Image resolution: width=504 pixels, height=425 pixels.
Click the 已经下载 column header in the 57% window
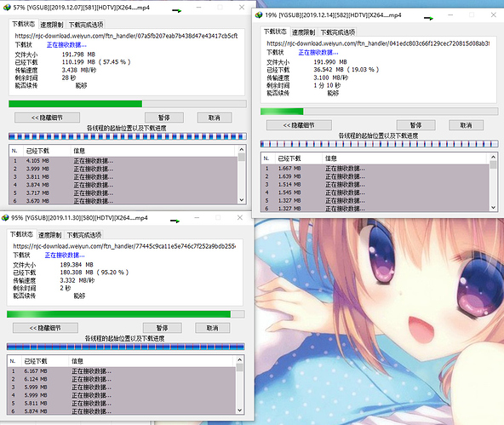47,151
